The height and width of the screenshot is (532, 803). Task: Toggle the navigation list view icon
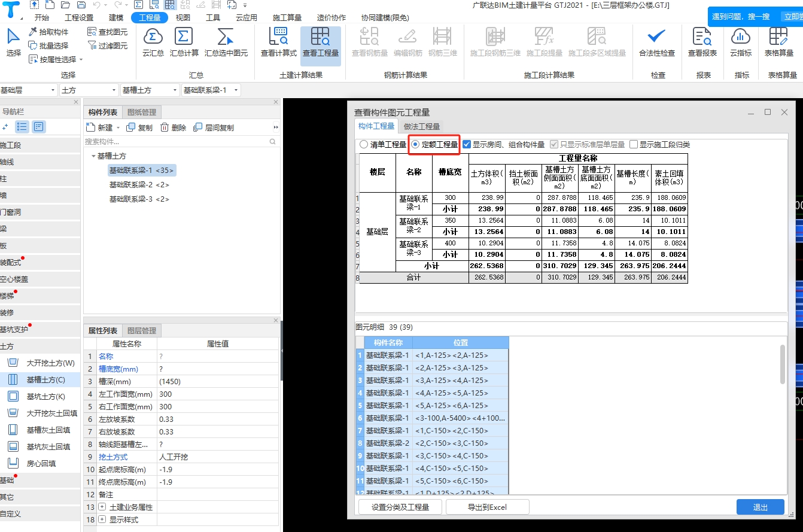tap(22, 126)
